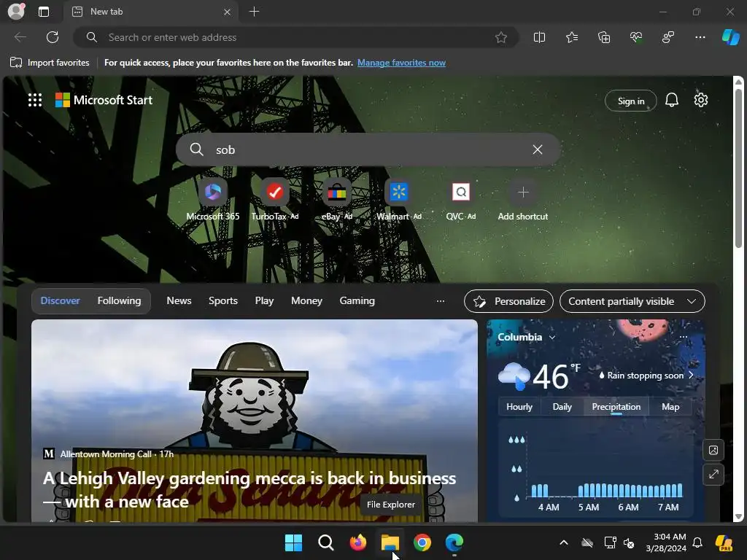Open the News category
Screen dimensions: 747x560
pyautogui.click(x=179, y=300)
